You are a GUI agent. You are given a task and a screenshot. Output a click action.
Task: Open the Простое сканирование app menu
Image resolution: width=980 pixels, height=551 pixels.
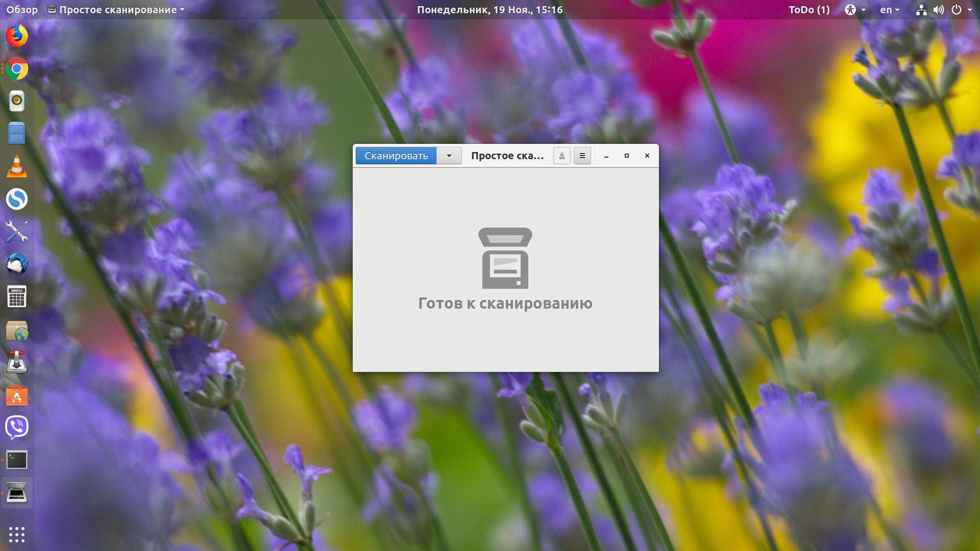click(x=116, y=10)
